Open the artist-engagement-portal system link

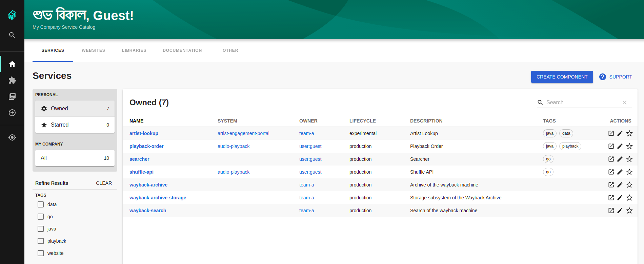pyautogui.click(x=243, y=133)
